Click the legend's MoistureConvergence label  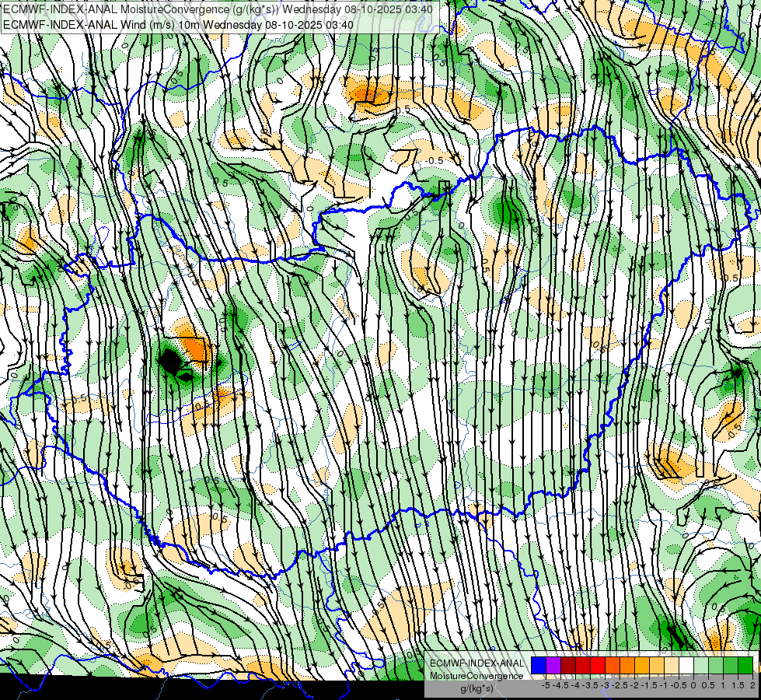coord(476,676)
